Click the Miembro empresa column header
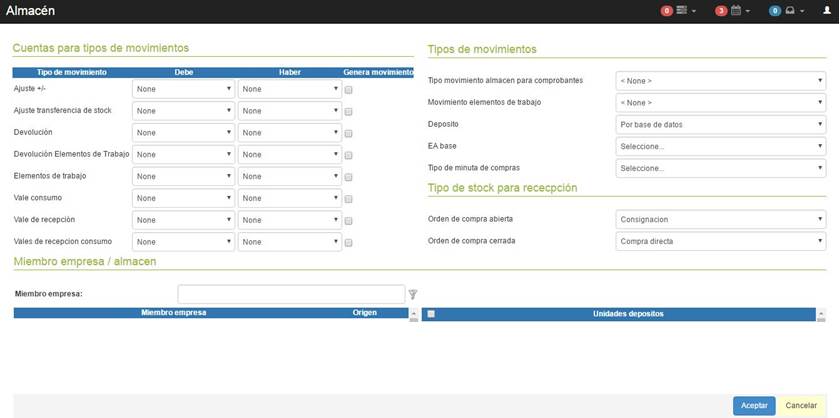 (174, 312)
